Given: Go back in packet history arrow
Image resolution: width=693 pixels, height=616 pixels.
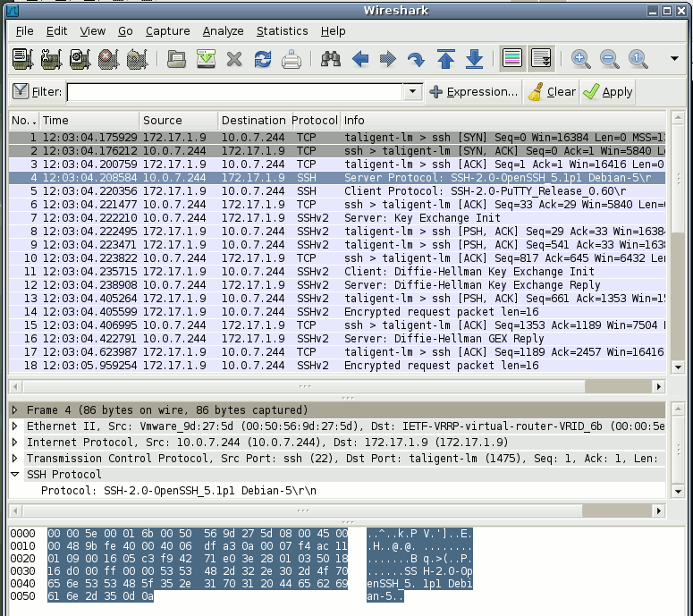Looking at the screenshot, I should point(360,59).
